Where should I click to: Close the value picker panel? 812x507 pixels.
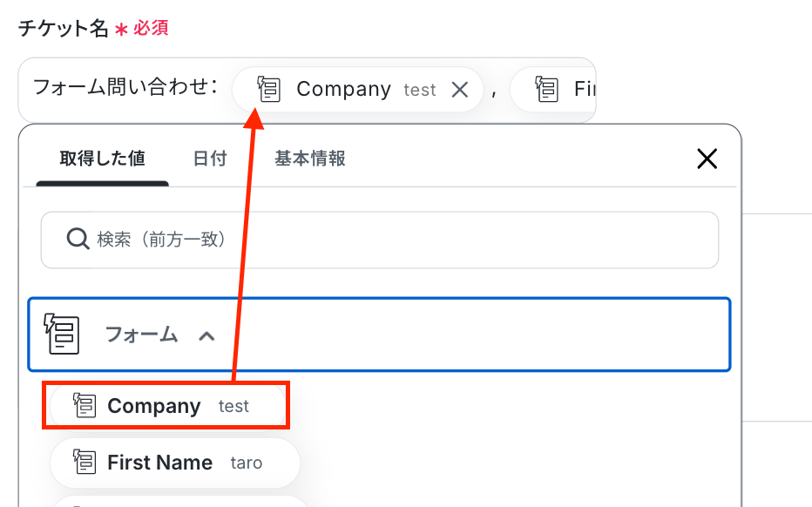coord(707,159)
